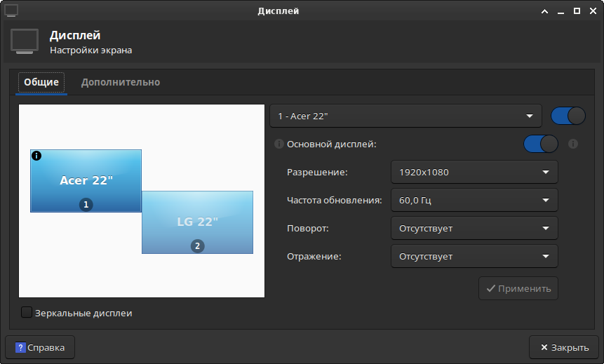Toggle the Основной дисплей switch

540,144
